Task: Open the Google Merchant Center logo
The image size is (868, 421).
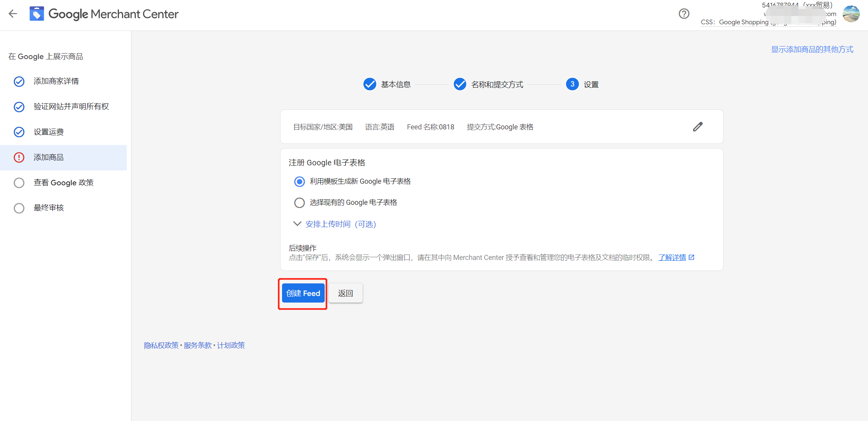Action: [104, 14]
